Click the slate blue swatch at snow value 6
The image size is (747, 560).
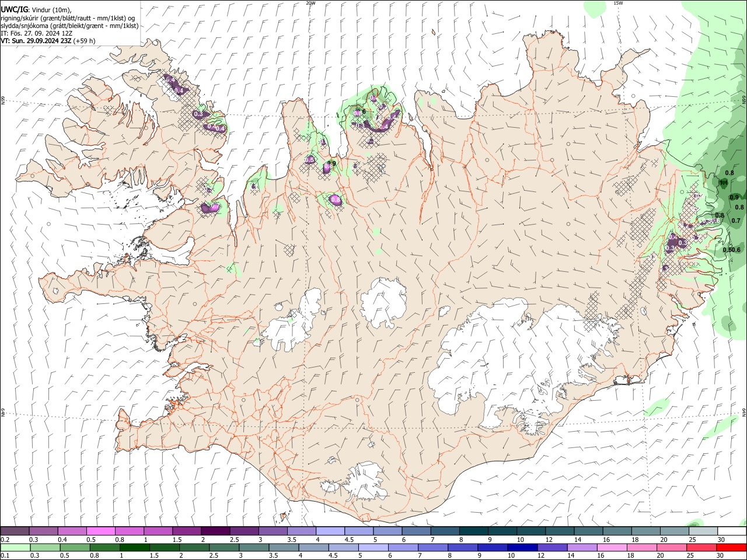pos(417,531)
